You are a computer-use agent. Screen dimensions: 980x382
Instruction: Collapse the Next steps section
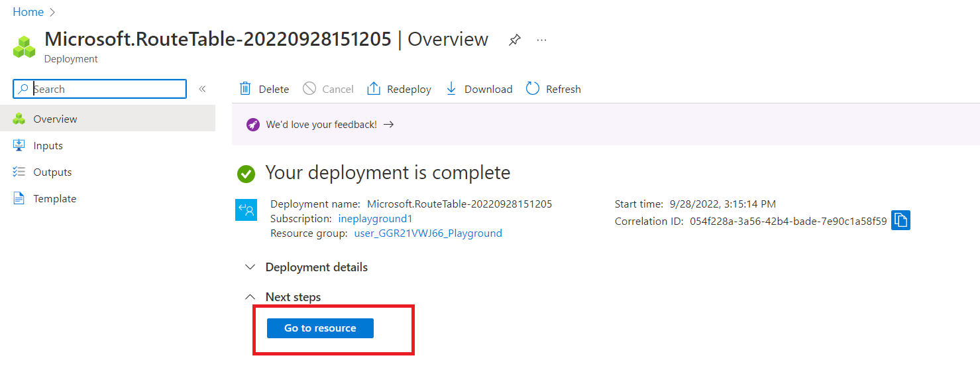[x=250, y=297]
